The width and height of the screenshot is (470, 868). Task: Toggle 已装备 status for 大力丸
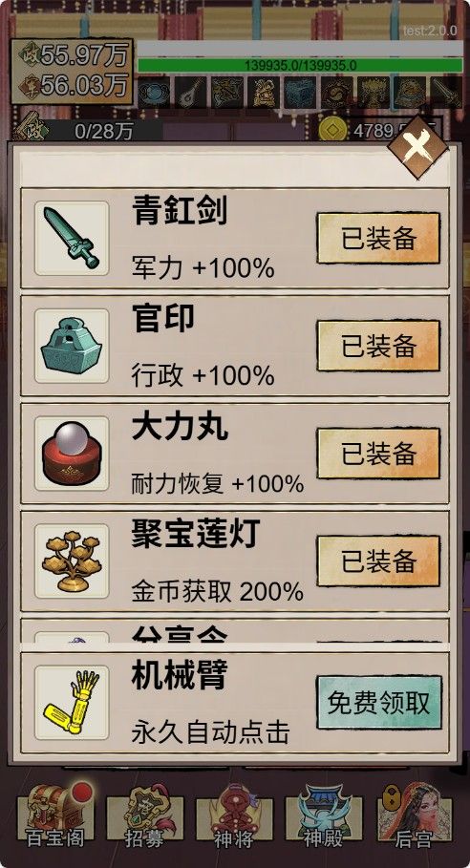(x=378, y=453)
